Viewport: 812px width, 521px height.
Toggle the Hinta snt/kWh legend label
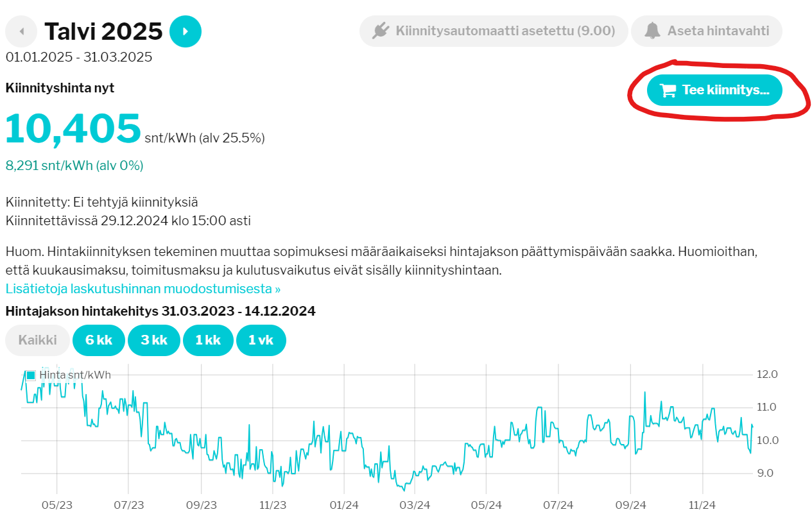tap(74, 375)
